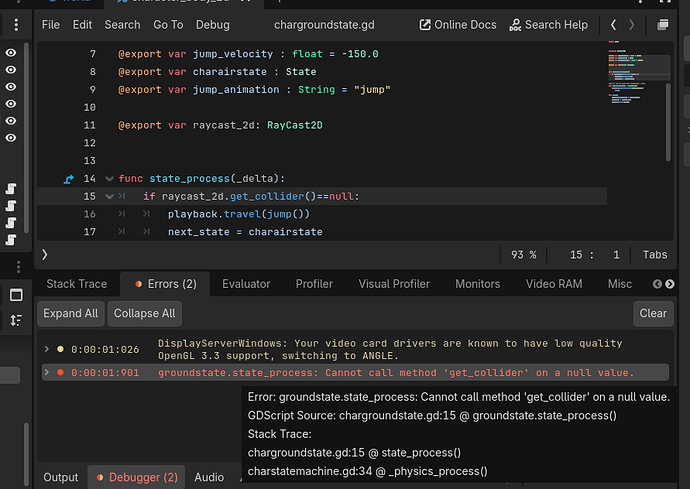Open the Video RAM tab
This screenshot has height=489, width=690.
pos(554,284)
